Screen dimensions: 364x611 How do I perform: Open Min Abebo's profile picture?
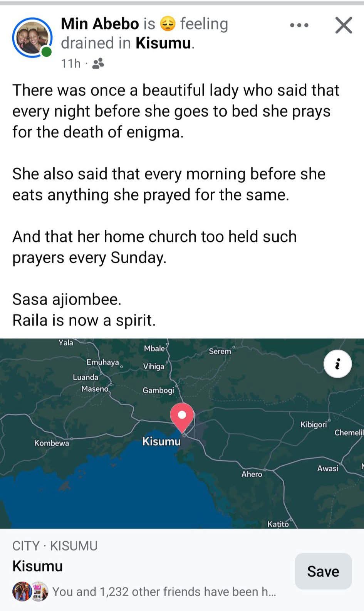tap(32, 37)
